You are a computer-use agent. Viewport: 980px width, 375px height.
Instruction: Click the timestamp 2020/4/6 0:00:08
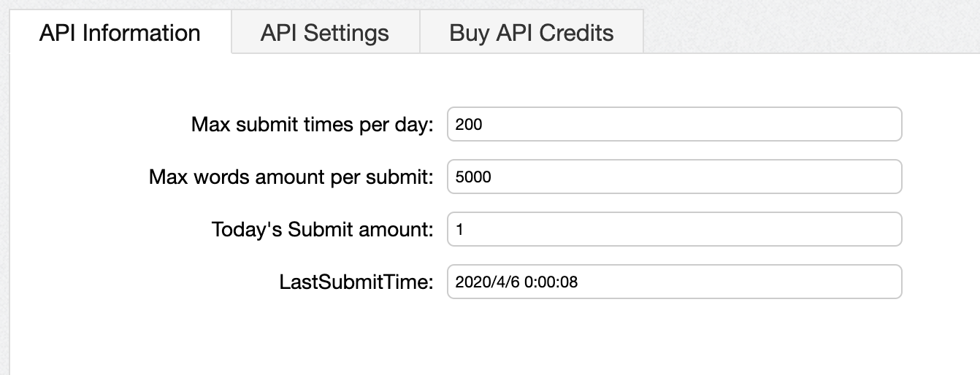pos(516,282)
